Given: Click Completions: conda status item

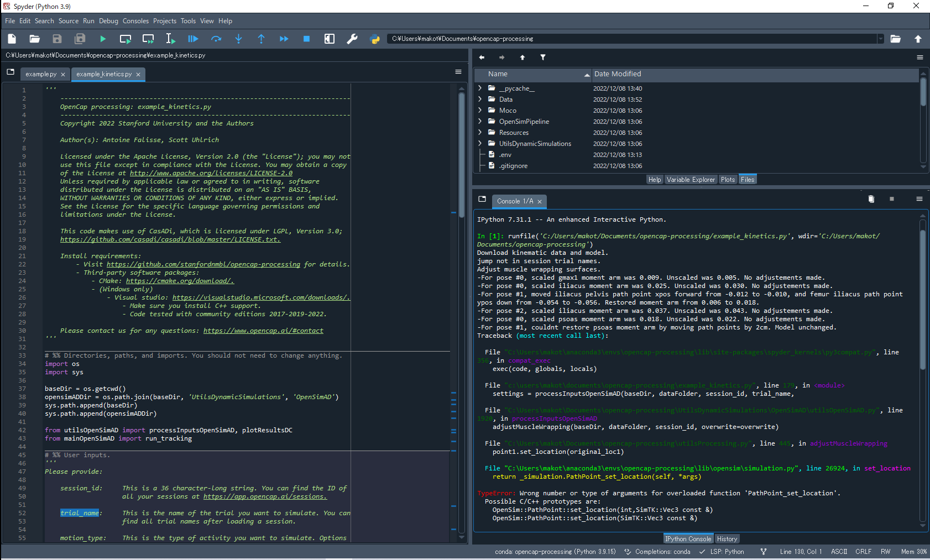Looking at the screenshot, I should point(657,552).
